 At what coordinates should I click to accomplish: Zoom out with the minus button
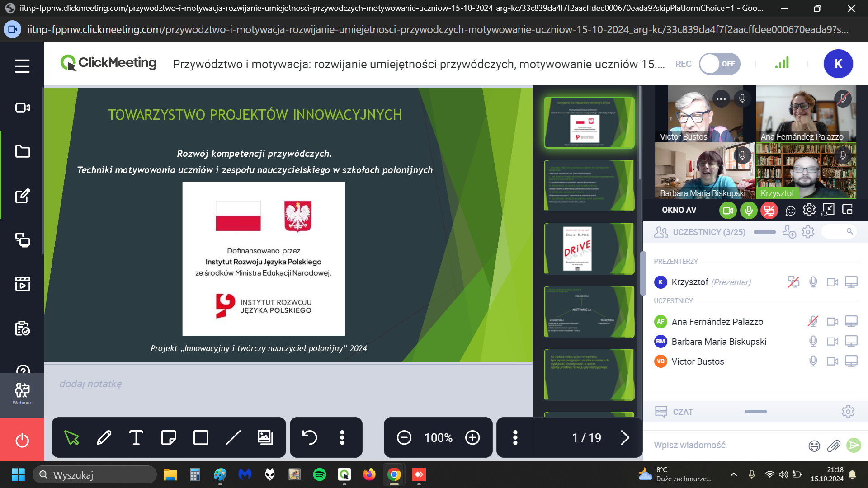coord(404,437)
